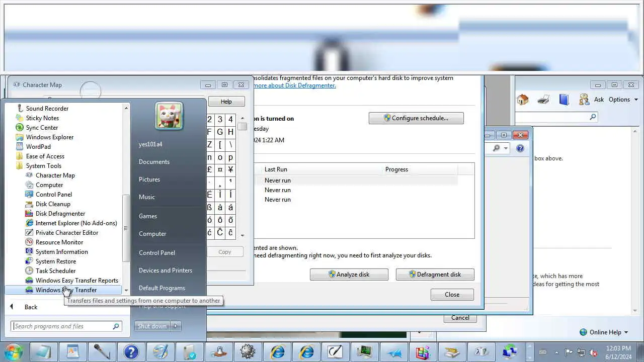The height and width of the screenshot is (362, 644).
Task: Close the Disk Defragmenter via Close button
Action: click(452, 295)
